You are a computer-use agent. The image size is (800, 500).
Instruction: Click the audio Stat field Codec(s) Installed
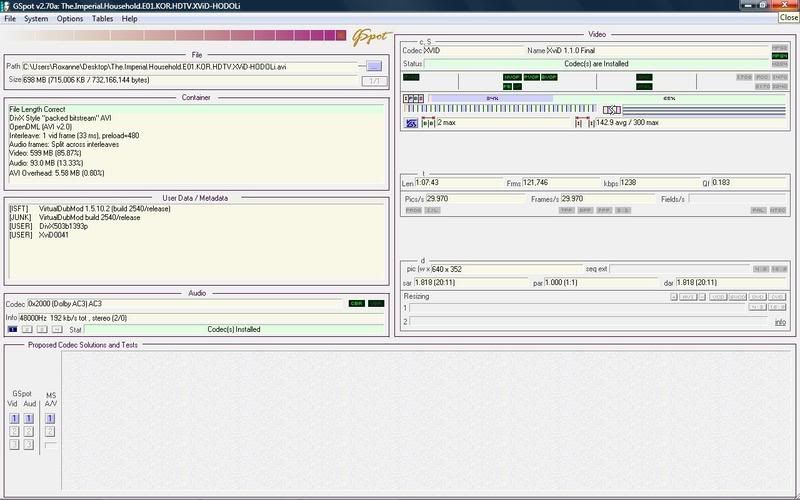(x=234, y=330)
